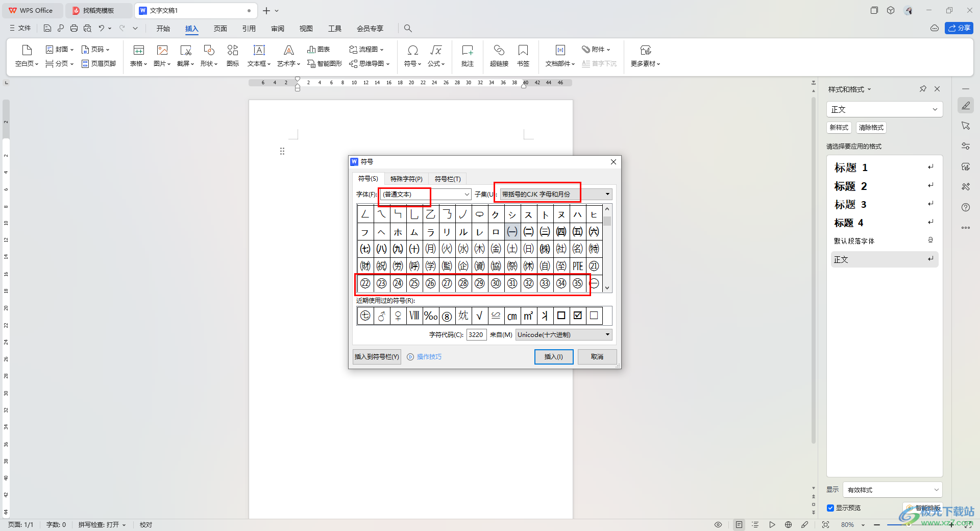
Task: Insert a 超链接 hyperlink
Action: click(x=499, y=56)
